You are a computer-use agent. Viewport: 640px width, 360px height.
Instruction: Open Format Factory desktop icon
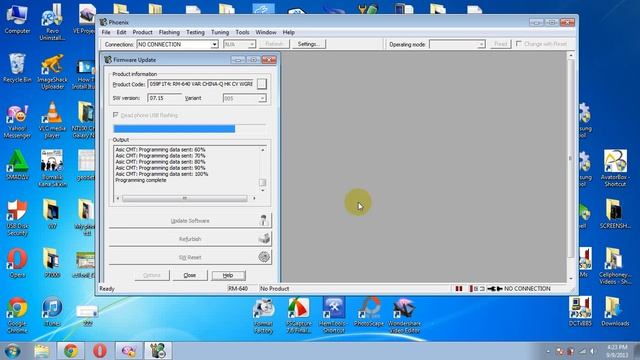click(263, 316)
